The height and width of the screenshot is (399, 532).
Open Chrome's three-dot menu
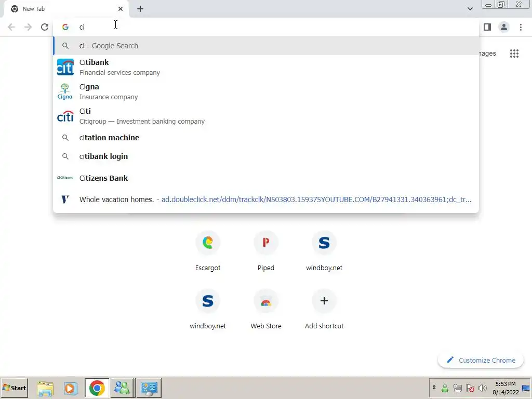point(521,27)
